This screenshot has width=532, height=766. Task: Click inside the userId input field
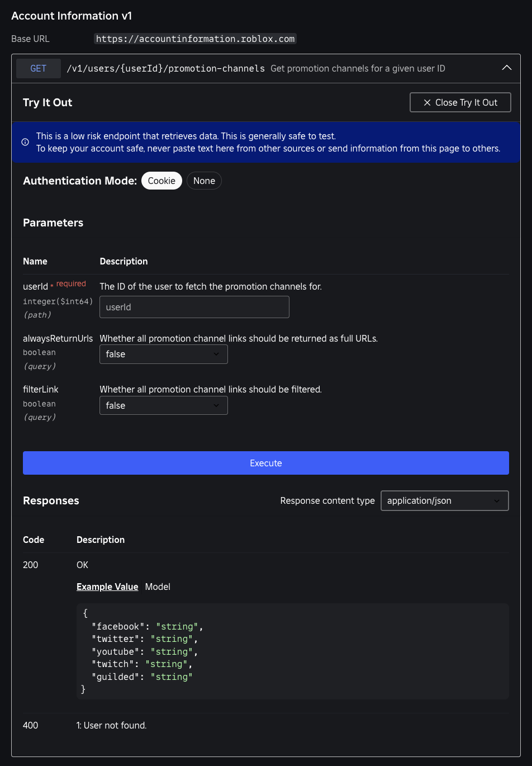194,306
